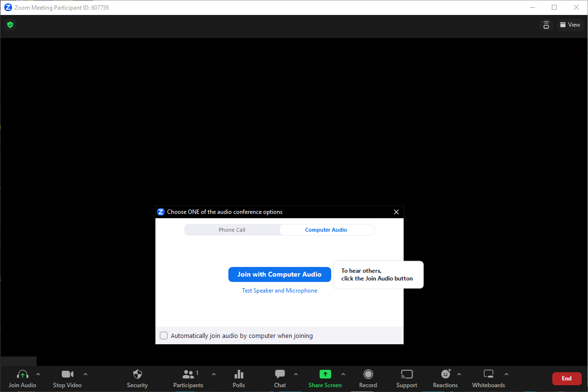This screenshot has width=588, height=392.
Task: Enable automatically join audio by computer checkbox
Action: (x=164, y=336)
